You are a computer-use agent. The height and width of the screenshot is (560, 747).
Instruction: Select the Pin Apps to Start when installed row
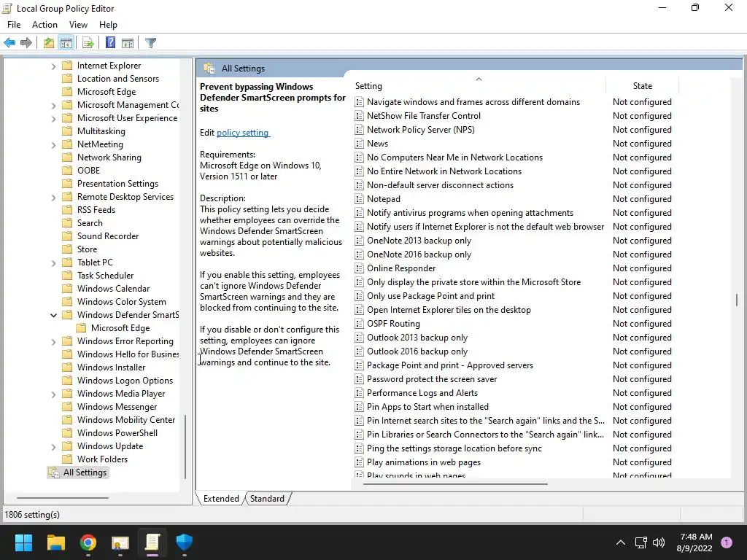click(x=427, y=407)
